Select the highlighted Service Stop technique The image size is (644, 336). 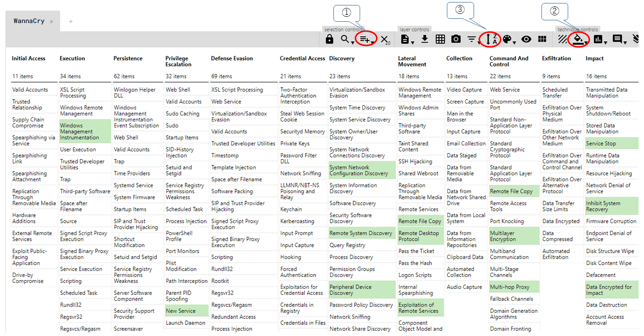611,144
